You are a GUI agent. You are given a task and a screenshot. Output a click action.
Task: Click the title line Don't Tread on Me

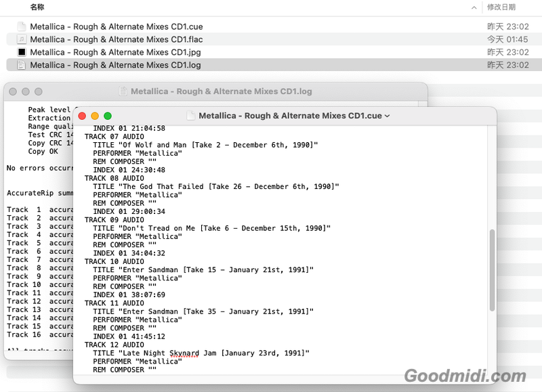212,228
